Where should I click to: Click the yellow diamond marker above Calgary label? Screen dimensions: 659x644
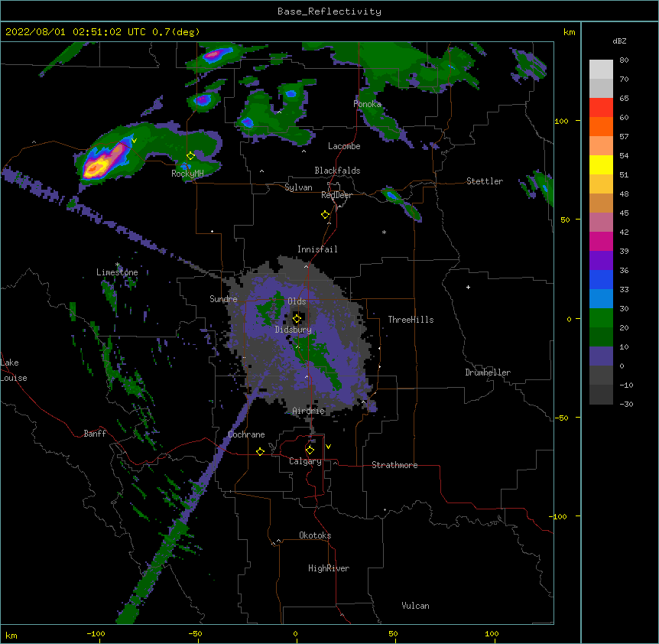[310, 450]
